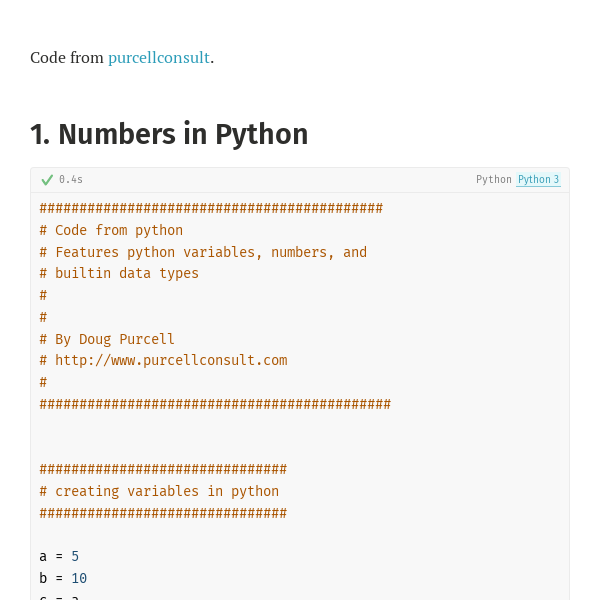Click the purcellconsult.com URL comment line

click(163, 360)
